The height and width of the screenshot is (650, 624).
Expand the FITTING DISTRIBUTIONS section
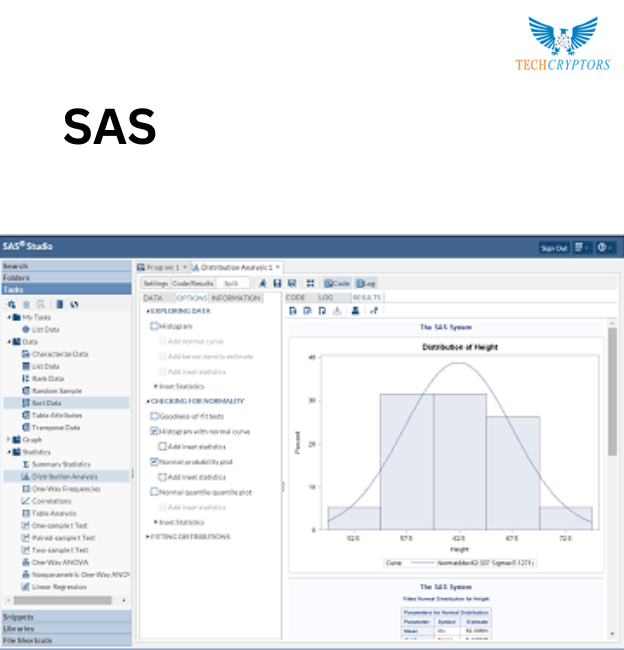click(x=148, y=536)
